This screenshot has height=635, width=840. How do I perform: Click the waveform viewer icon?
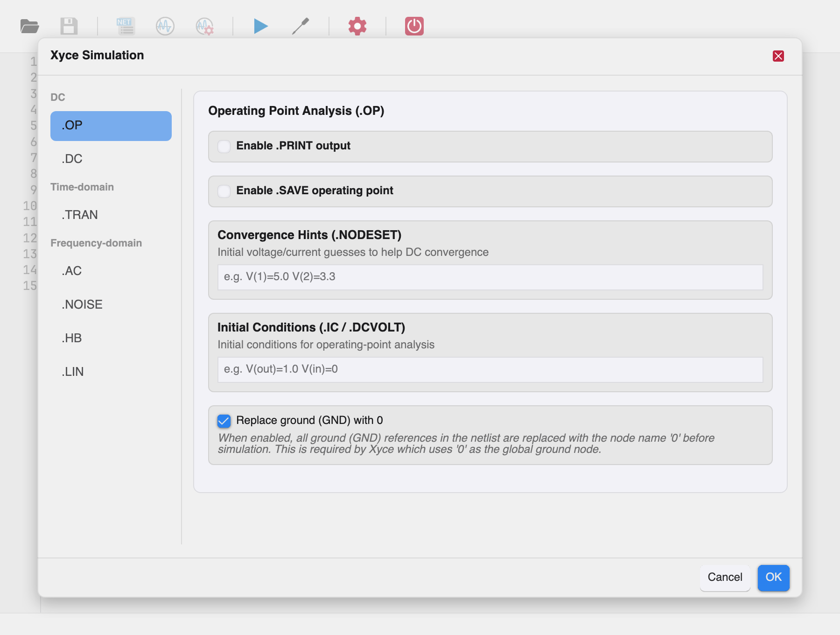click(x=165, y=26)
